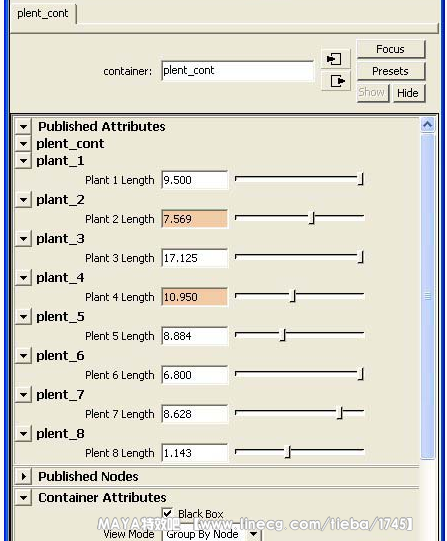Open the Presets button
This screenshot has width=447, height=541.
(x=390, y=71)
